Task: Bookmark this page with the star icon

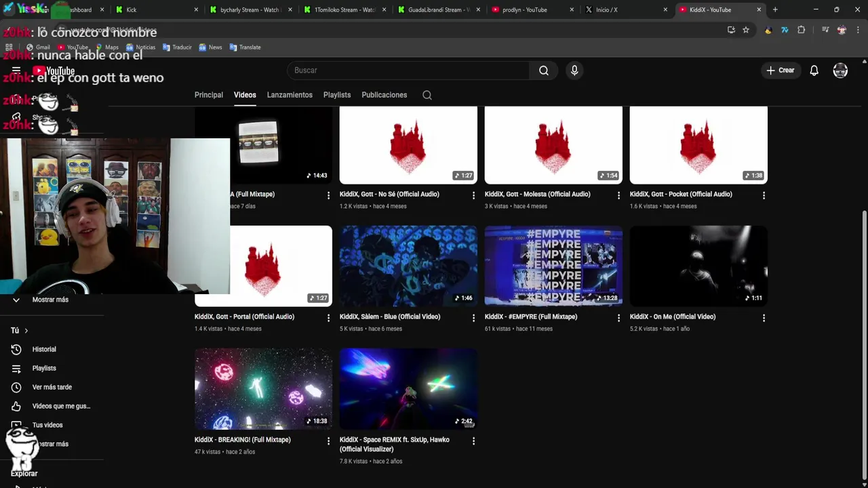Action: (746, 30)
